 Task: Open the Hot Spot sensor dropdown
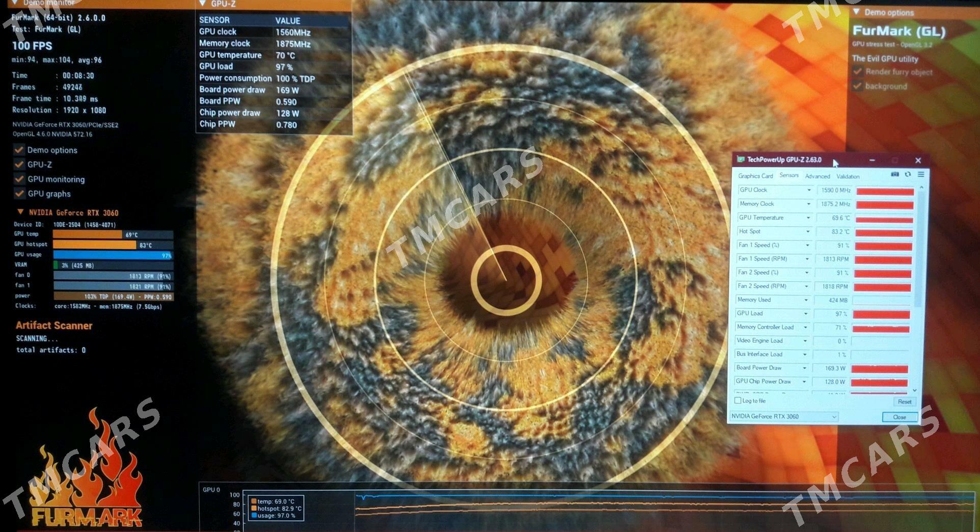[808, 231]
